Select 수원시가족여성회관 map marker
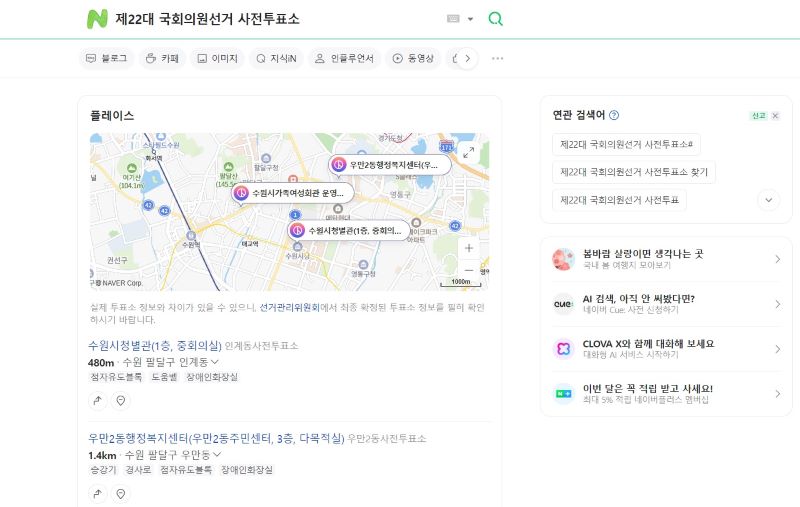 293,193
